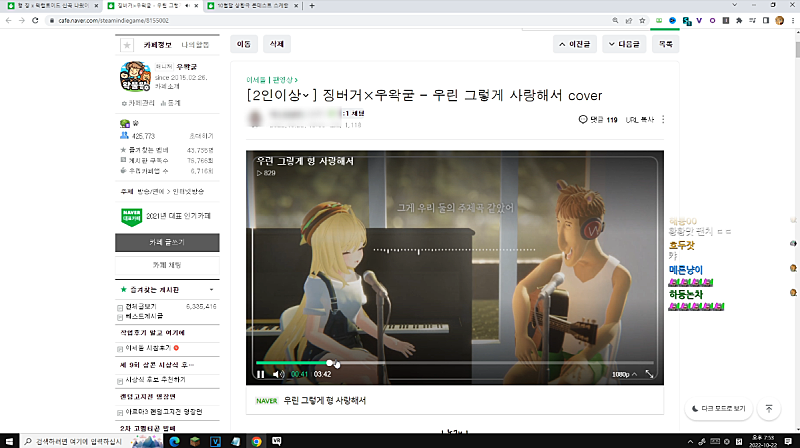Click the cafe grade tree icon

[x=124, y=123]
